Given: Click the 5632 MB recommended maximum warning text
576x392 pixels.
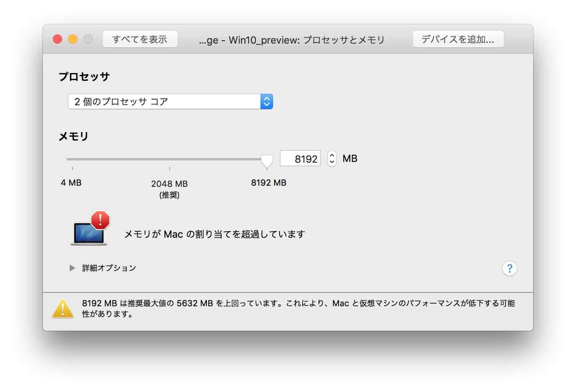Looking at the screenshot, I should click(298, 309).
